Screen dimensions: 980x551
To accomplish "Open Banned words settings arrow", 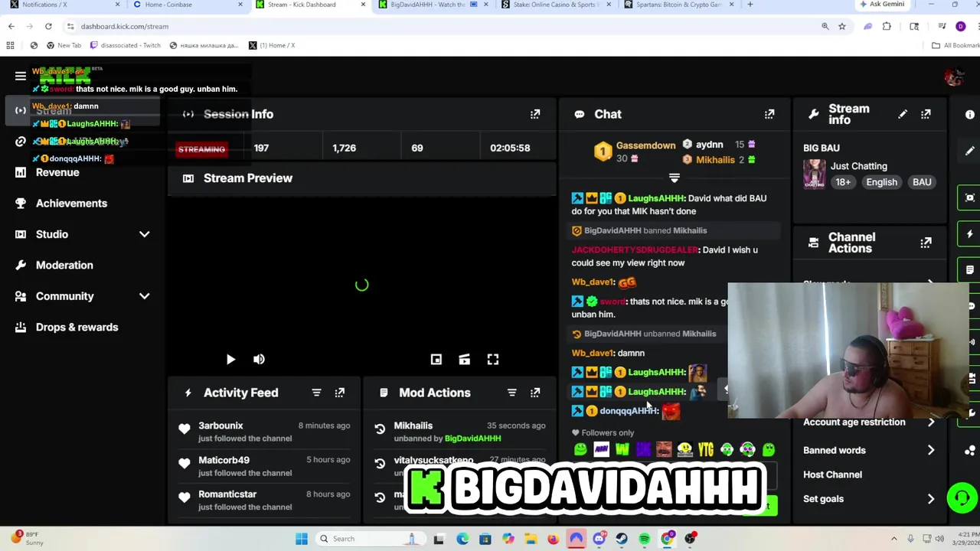I will (930, 451).
